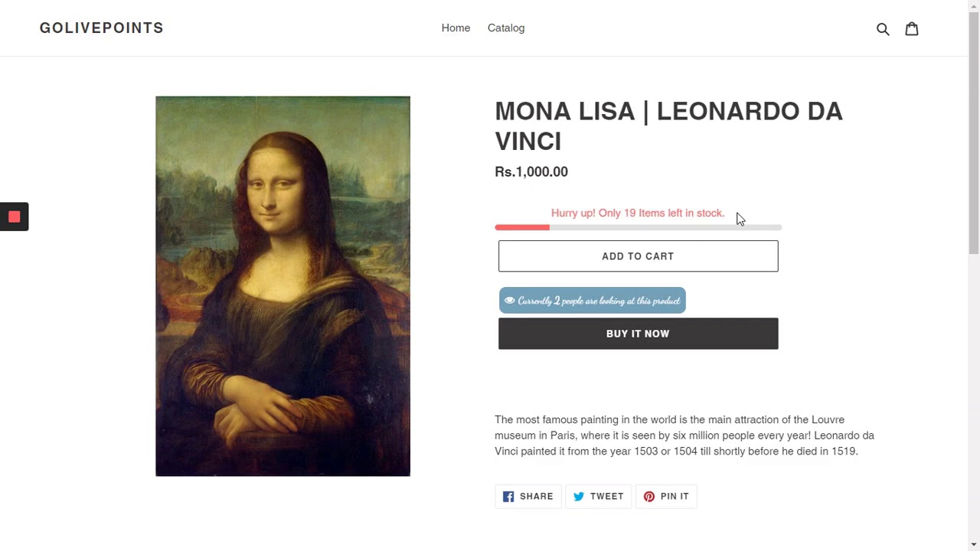
Task: Open the search magnifier icon
Action: pos(883,29)
